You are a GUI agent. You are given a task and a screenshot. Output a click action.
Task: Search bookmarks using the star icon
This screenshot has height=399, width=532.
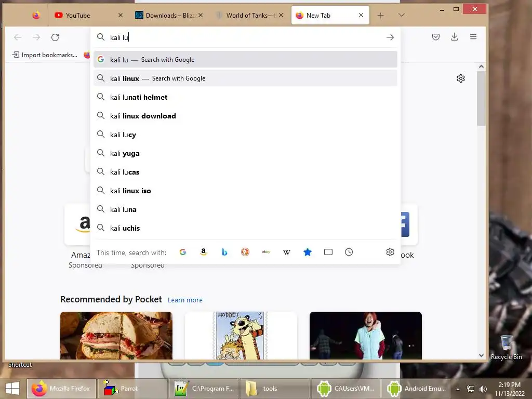tap(308, 252)
